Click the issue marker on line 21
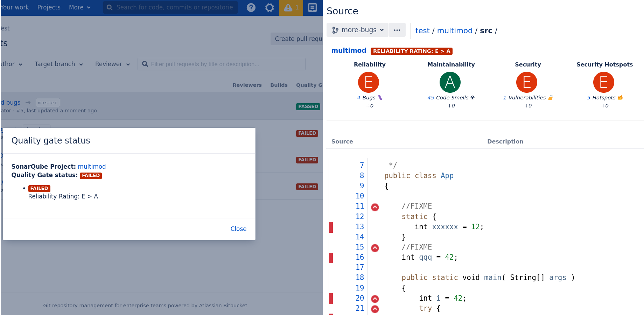The width and height of the screenshot is (644, 315). click(375, 309)
